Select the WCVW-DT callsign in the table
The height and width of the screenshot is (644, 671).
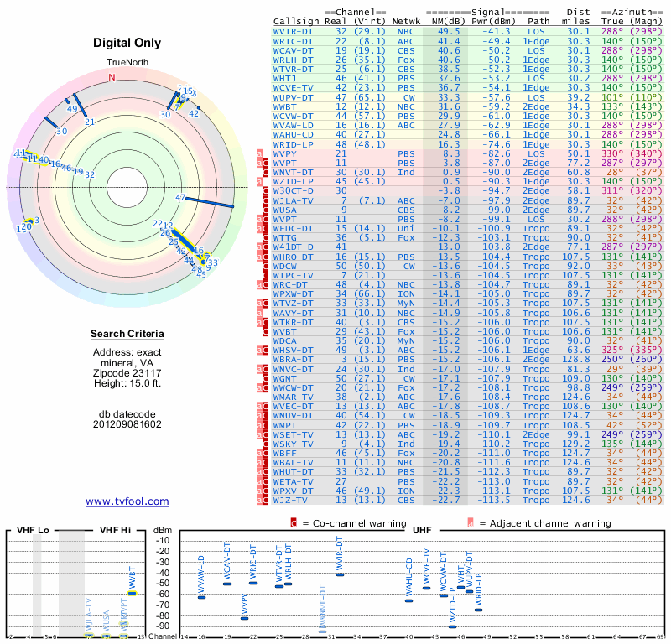pyautogui.click(x=293, y=117)
